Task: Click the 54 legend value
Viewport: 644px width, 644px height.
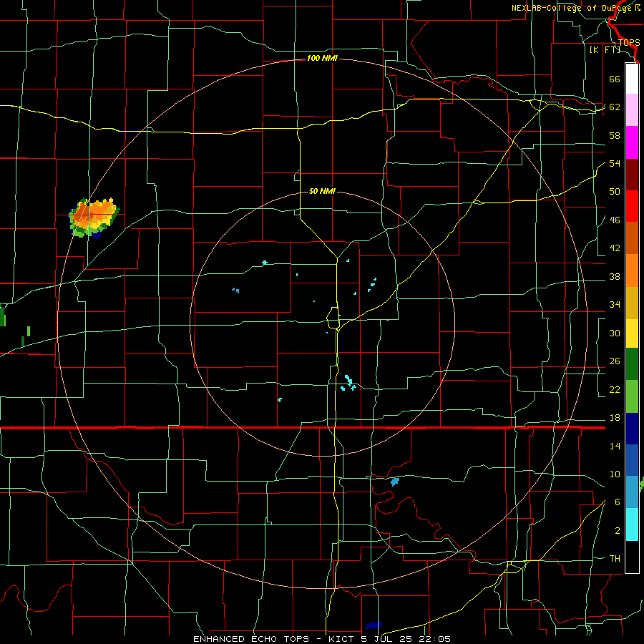Action: (615, 163)
